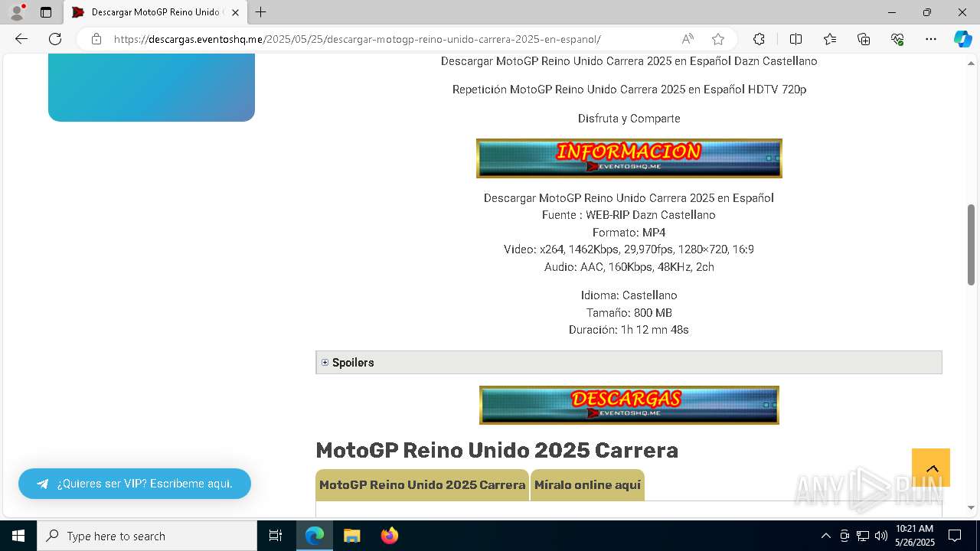980x551 pixels.
Task: Click the page vertical scrollbar thumb
Action: [x=972, y=244]
